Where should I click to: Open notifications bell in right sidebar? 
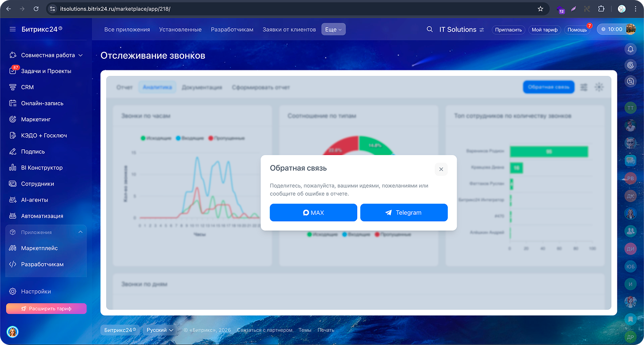coord(630,49)
